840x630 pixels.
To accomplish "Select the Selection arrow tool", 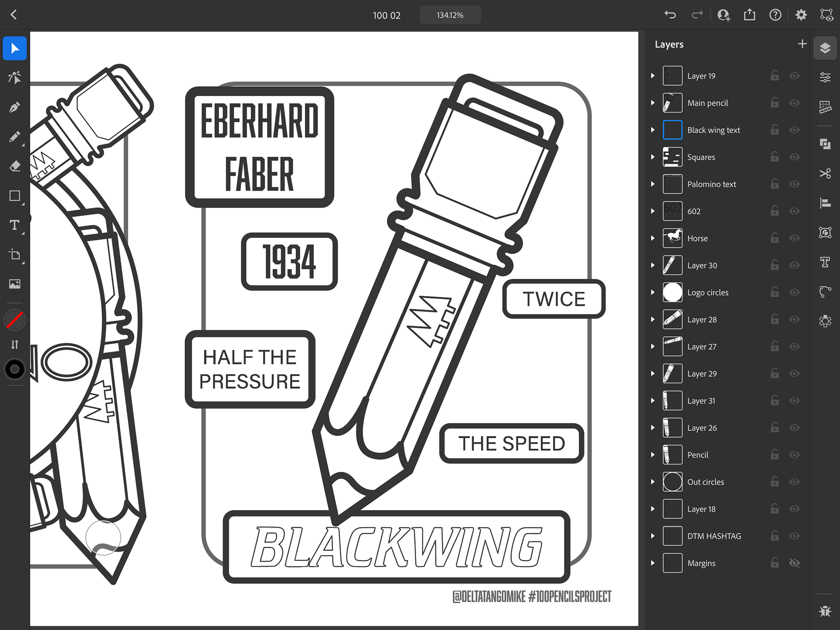I will point(15,48).
